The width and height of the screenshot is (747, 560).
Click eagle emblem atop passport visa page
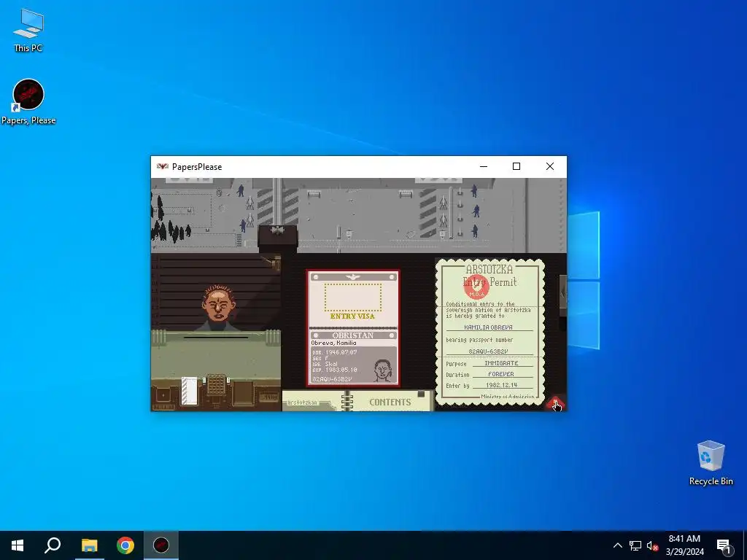[x=353, y=276]
